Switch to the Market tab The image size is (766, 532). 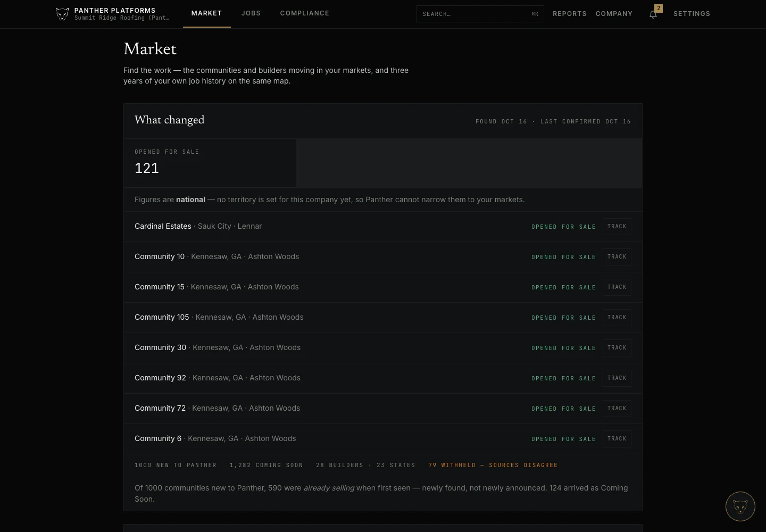(x=206, y=13)
